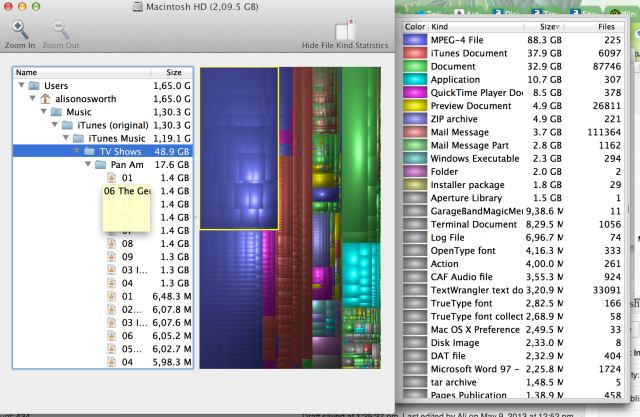Collapse the alisonosworth disclosure triangle
Viewport: 640px width, 417px height.
[x=33, y=98]
